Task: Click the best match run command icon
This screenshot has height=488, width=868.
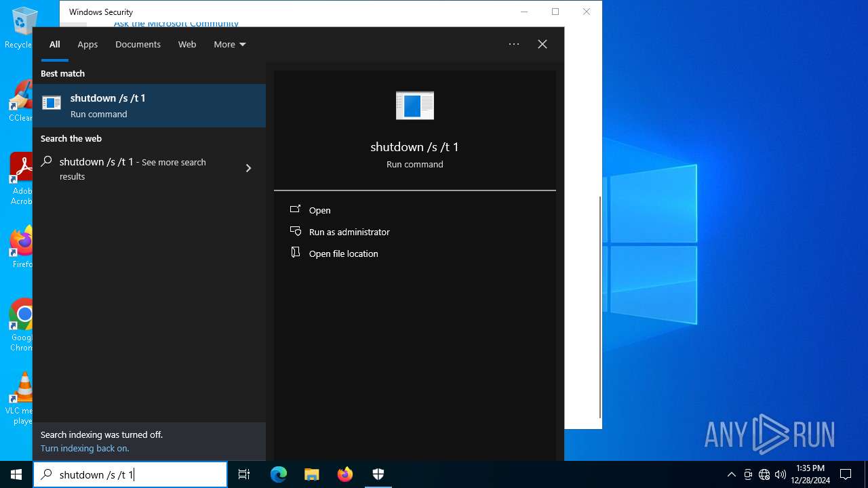Action: point(52,103)
